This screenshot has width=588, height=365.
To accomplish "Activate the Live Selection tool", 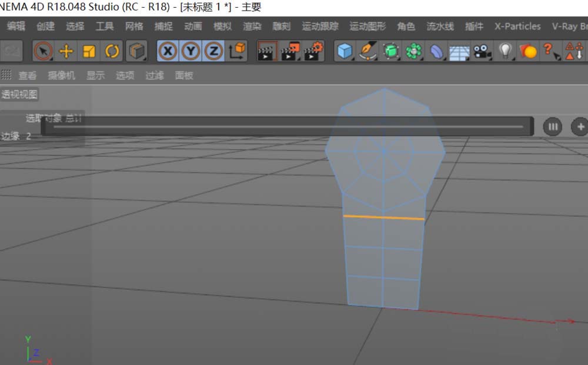I will 43,51.
